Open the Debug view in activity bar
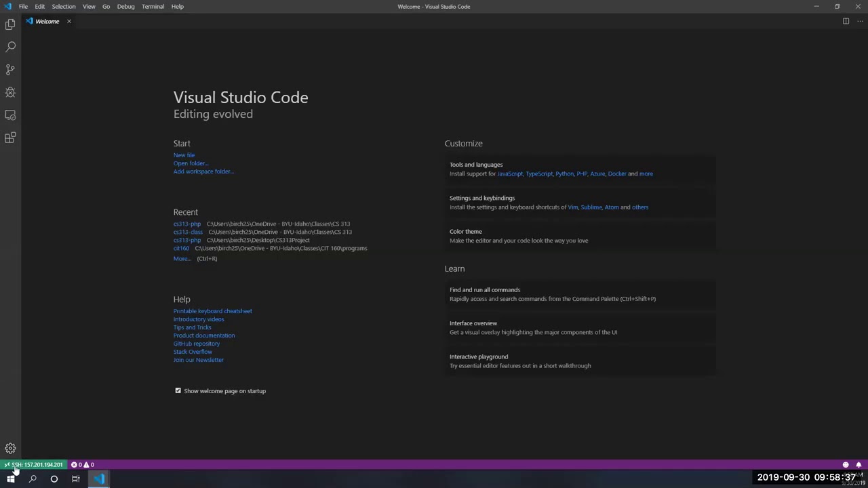This screenshot has width=868, height=488. tap(10, 92)
